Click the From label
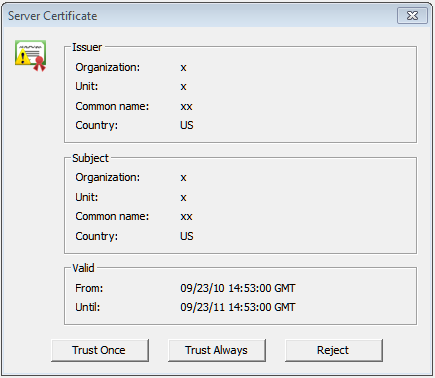Viewport: 435px width, 378px height. pyautogui.click(x=89, y=288)
